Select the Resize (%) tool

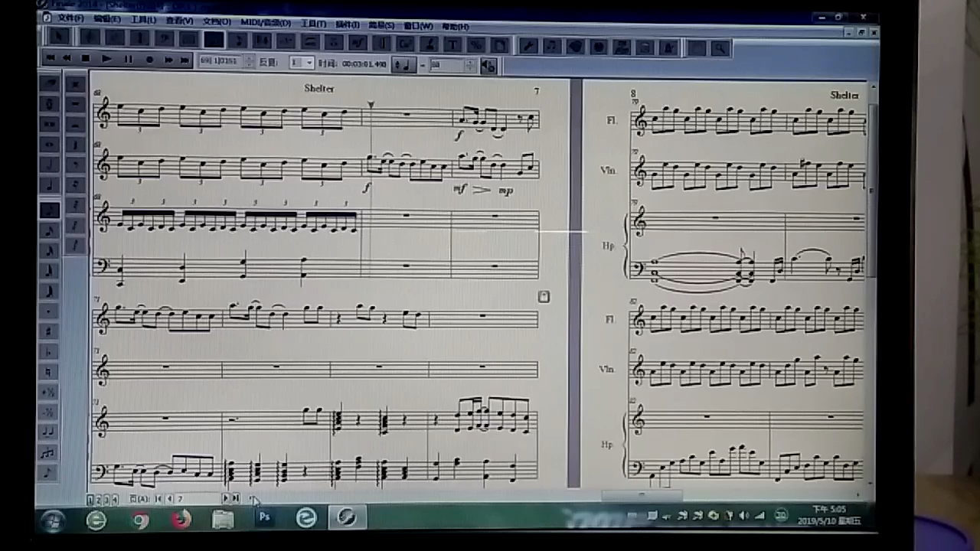click(475, 45)
